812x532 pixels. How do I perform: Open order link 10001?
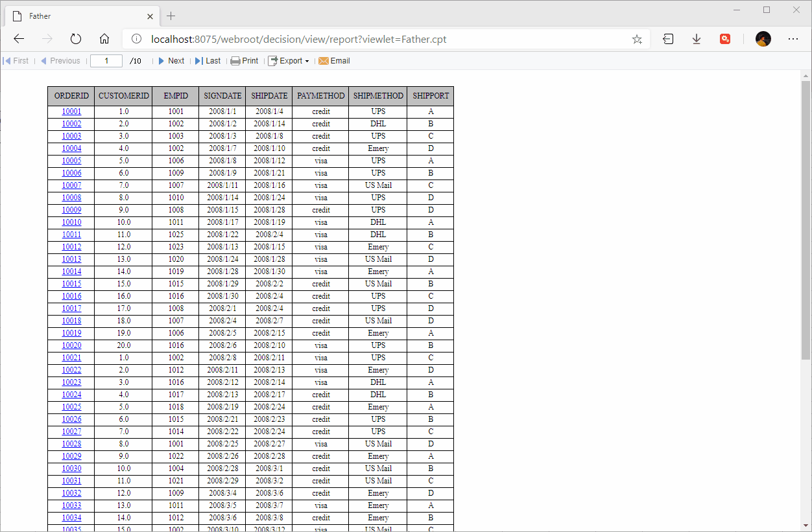[x=71, y=111]
